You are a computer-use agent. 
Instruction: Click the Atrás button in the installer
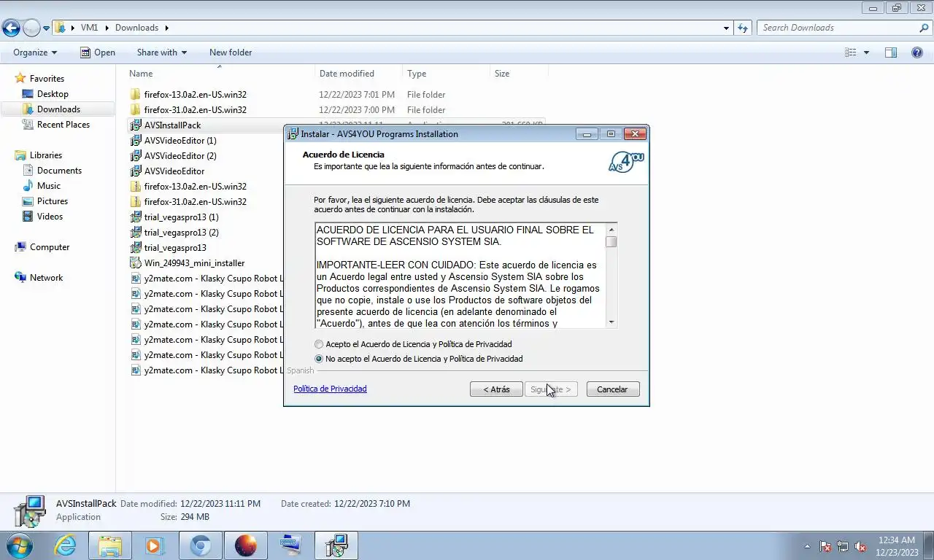[496, 389]
